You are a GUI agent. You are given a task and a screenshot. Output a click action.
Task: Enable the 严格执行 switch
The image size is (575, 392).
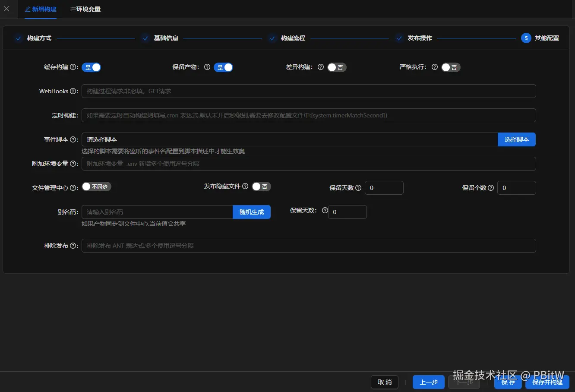[451, 67]
